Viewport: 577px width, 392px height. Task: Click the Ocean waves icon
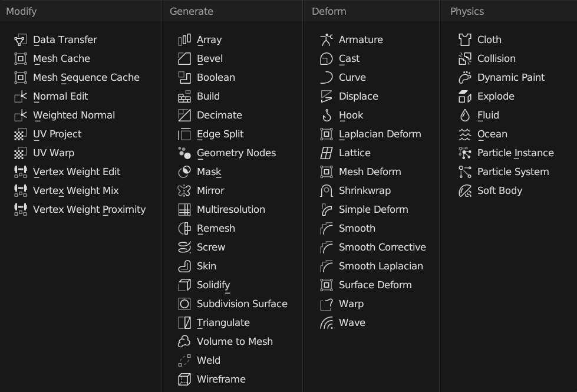pos(465,134)
